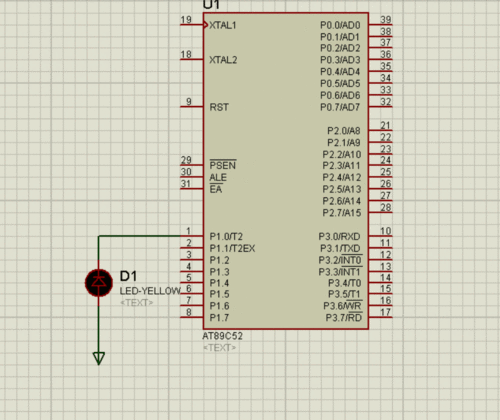Select the U1 reference label

(x=211, y=5)
